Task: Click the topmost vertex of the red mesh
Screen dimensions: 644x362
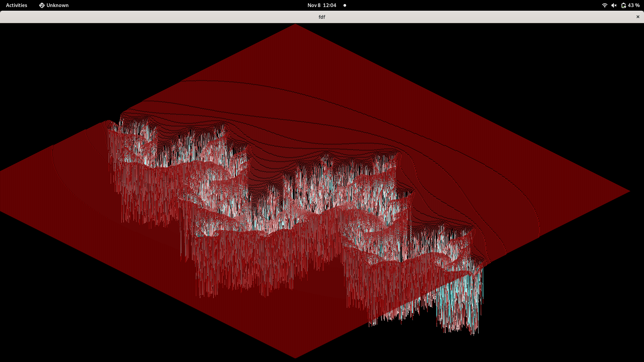Action: click(x=294, y=24)
